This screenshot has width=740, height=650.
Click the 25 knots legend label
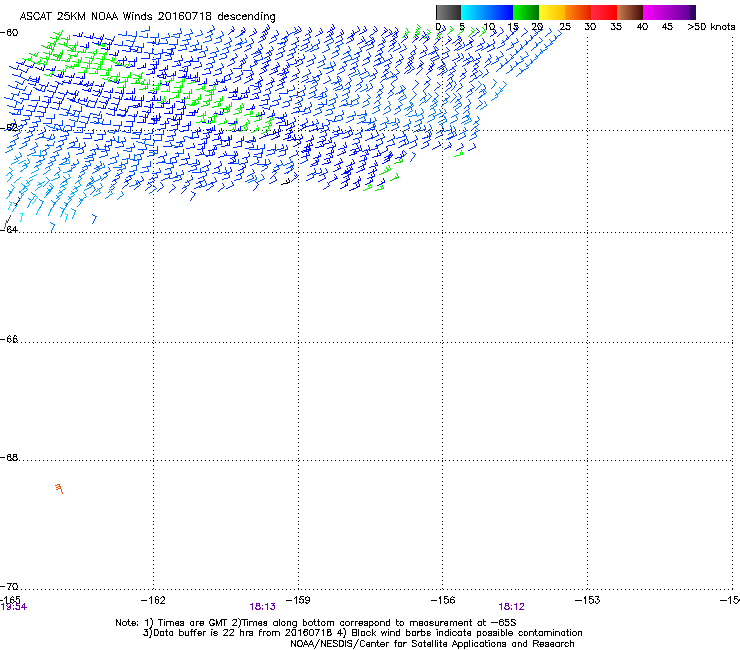pos(564,27)
